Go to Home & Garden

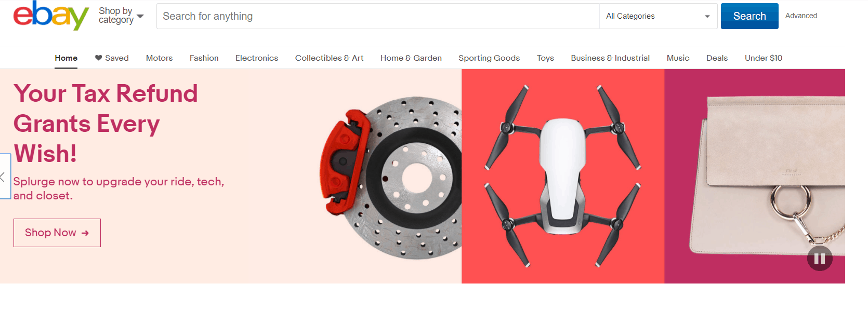tap(411, 58)
